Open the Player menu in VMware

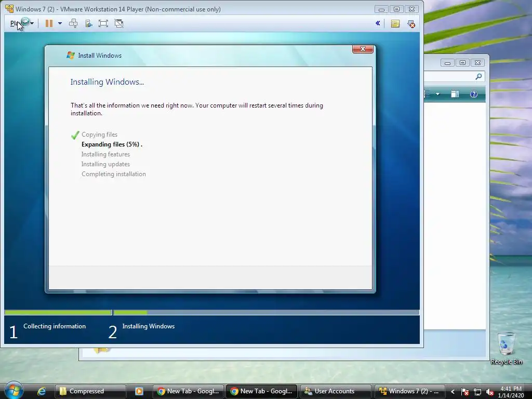[22, 23]
